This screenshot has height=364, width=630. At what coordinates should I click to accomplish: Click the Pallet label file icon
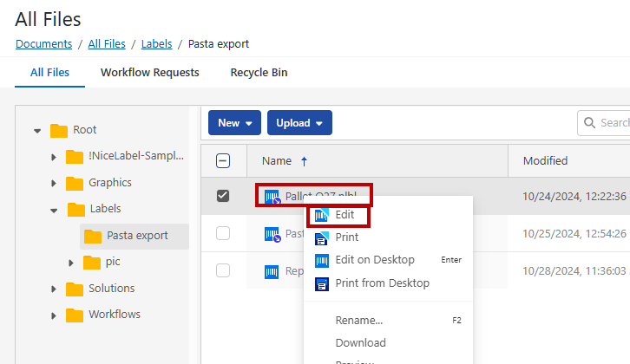[x=272, y=197]
